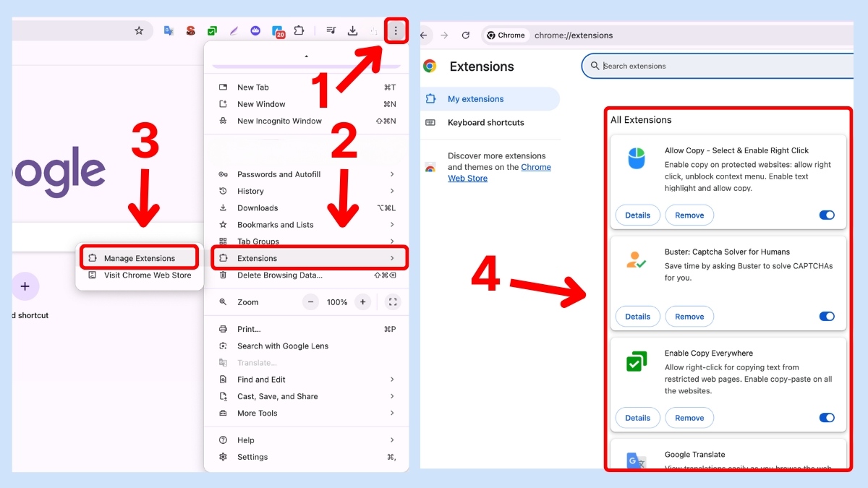Click the Chrome site chip in address bar
Image resolution: width=868 pixels, height=488 pixels.
506,35
